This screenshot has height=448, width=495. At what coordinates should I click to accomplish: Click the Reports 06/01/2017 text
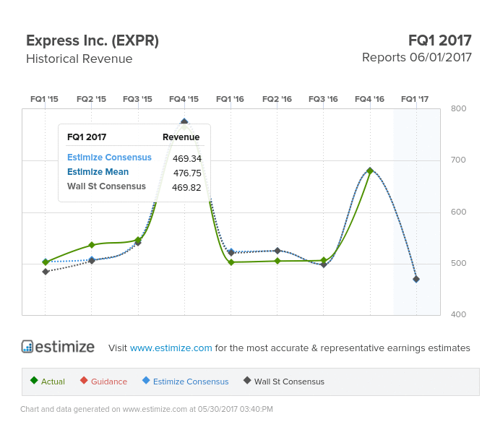(x=417, y=58)
